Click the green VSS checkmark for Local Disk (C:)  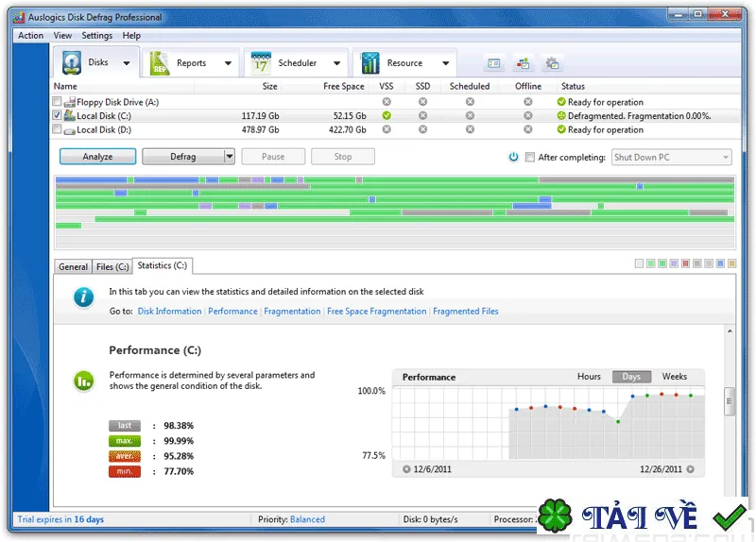[x=387, y=115]
